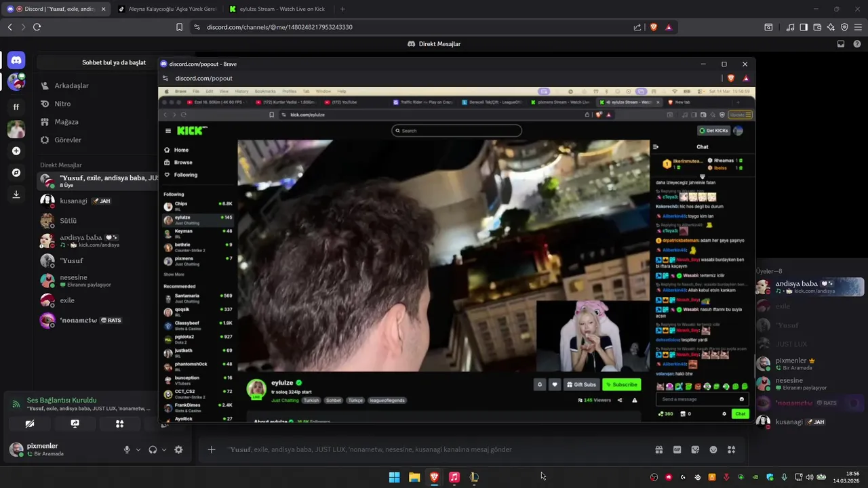Click the volume icon in system tray
Screen dimensions: 868x488
coord(809,477)
